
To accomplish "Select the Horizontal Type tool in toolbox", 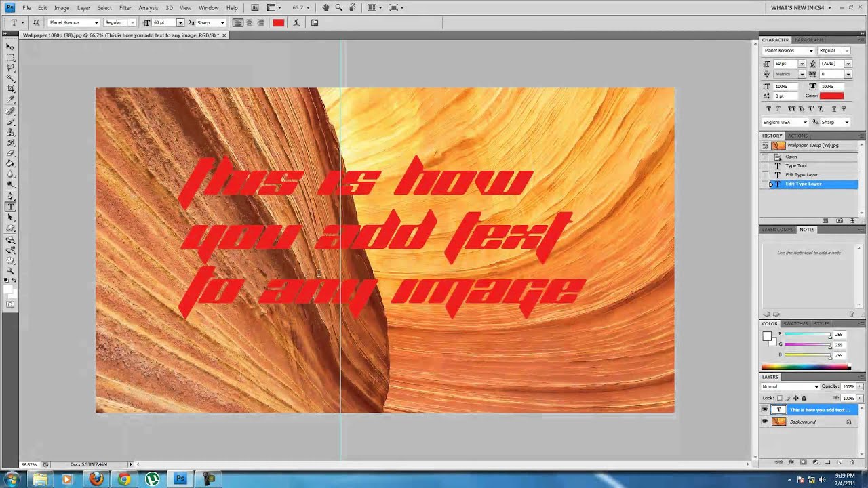I will (10, 207).
